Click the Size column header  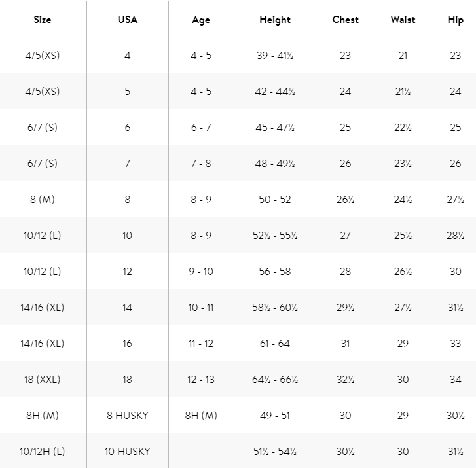pos(42,20)
